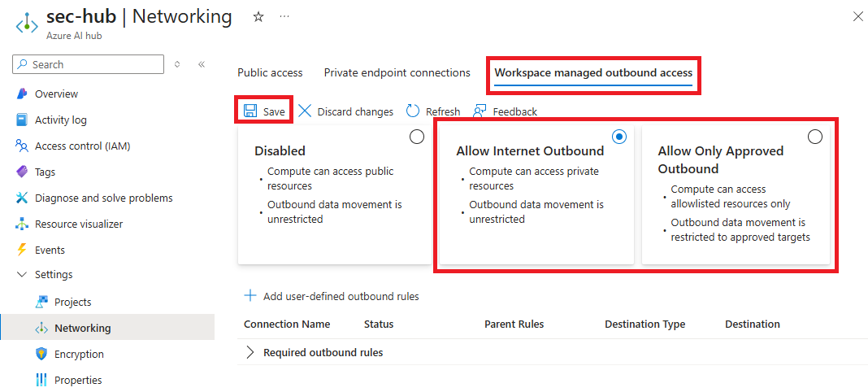The height and width of the screenshot is (392, 868).
Task: Collapse the sidebar with double chevron
Action: 202,64
